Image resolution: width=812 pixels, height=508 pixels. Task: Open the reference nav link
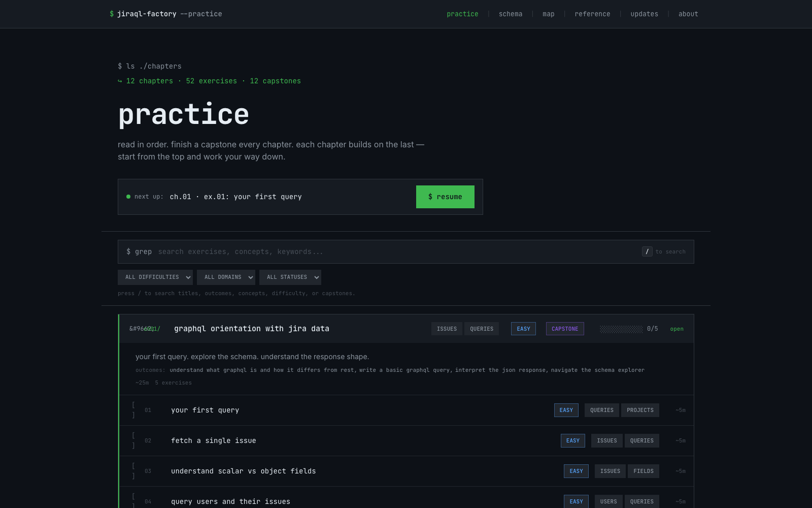tap(592, 14)
